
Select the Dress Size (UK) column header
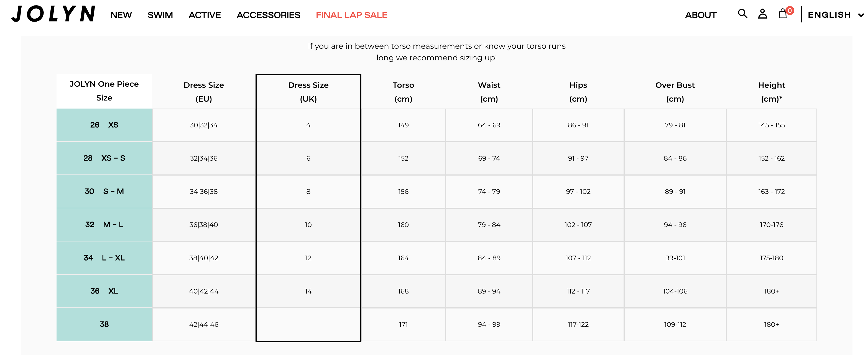[x=308, y=92]
